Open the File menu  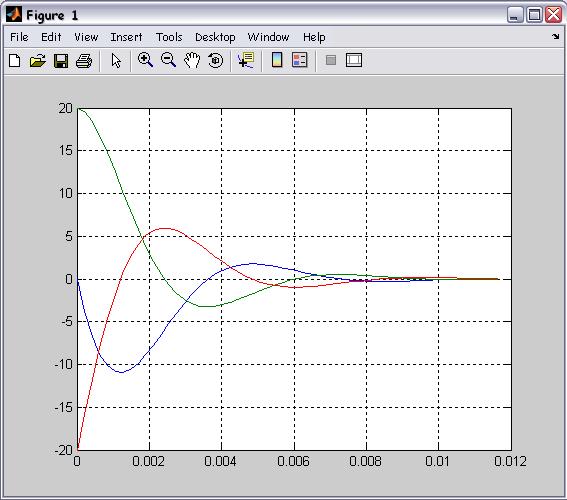19,37
